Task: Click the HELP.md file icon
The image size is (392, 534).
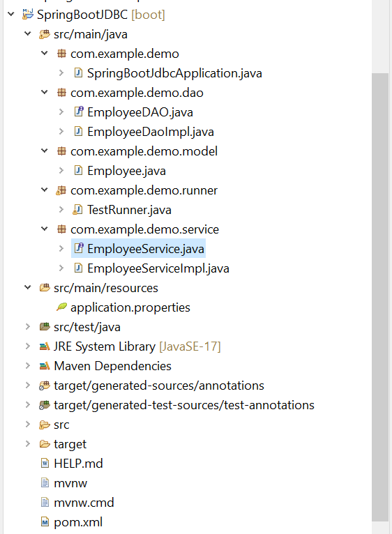Action: (x=45, y=463)
